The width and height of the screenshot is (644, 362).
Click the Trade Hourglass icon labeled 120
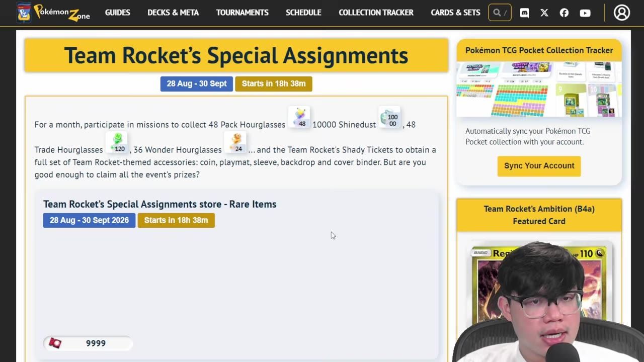[x=117, y=142]
